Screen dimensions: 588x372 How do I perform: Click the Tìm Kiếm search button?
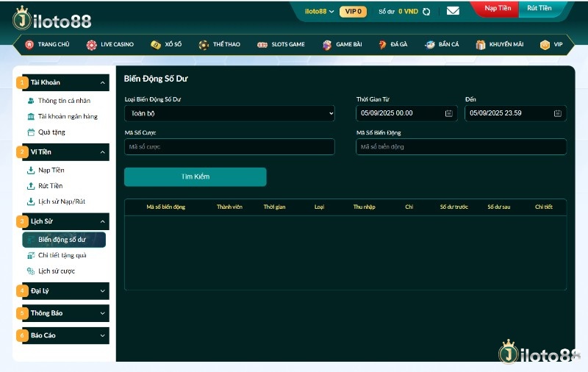(x=196, y=176)
